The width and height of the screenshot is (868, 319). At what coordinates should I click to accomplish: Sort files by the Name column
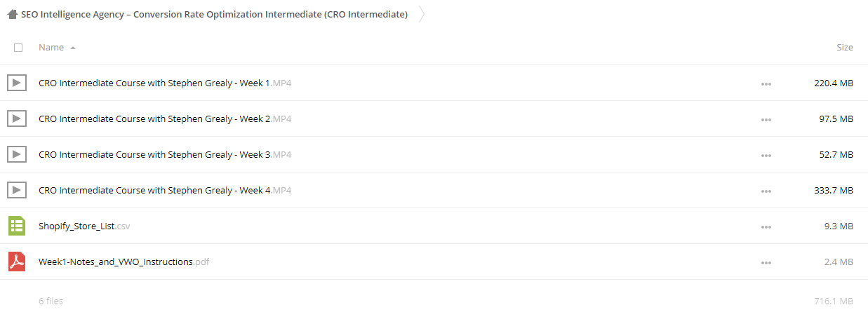51,48
